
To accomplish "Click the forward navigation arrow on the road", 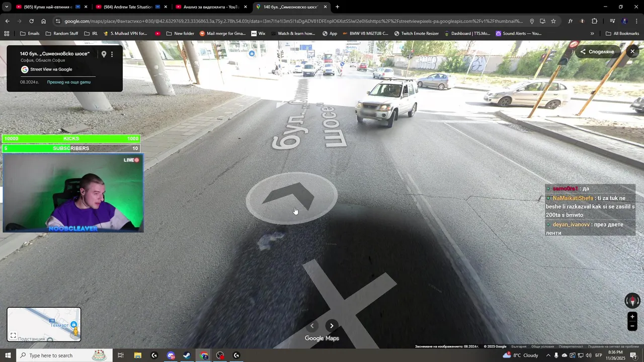I will [x=291, y=197].
